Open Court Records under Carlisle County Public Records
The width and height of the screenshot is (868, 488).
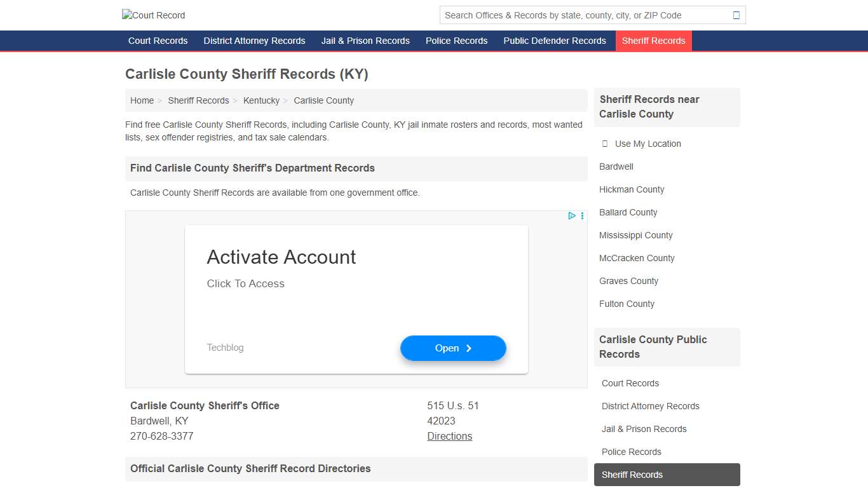(630, 383)
